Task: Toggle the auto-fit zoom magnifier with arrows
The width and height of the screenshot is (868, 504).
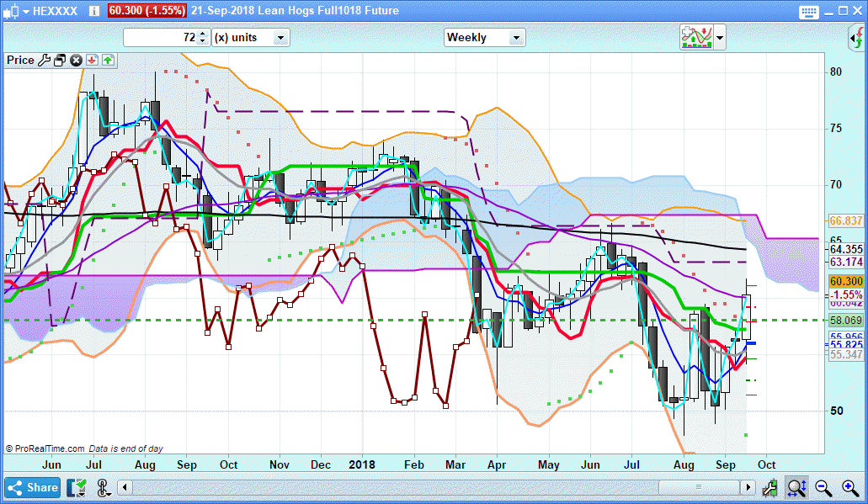Action: (x=797, y=487)
